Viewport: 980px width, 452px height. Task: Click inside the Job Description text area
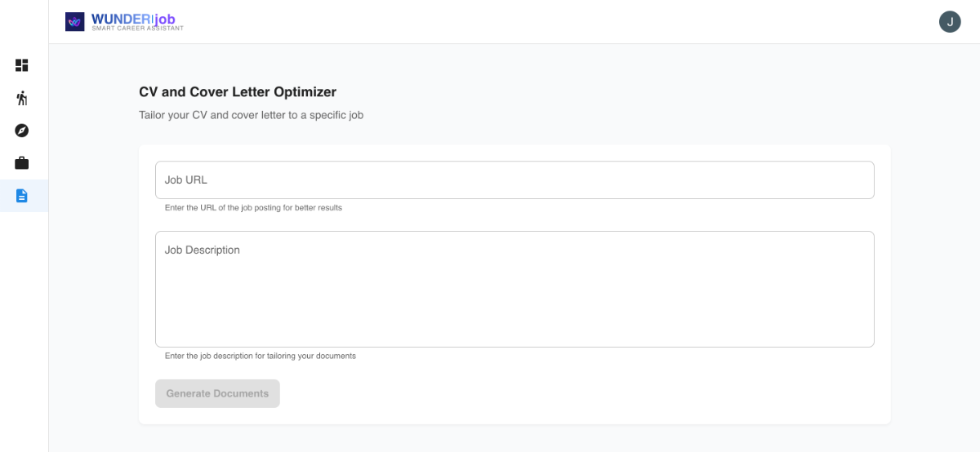tap(514, 294)
